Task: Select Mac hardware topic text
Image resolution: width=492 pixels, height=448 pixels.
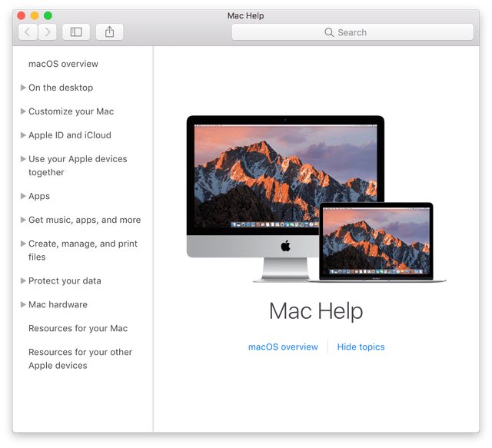Action: [x=58, y=304]
